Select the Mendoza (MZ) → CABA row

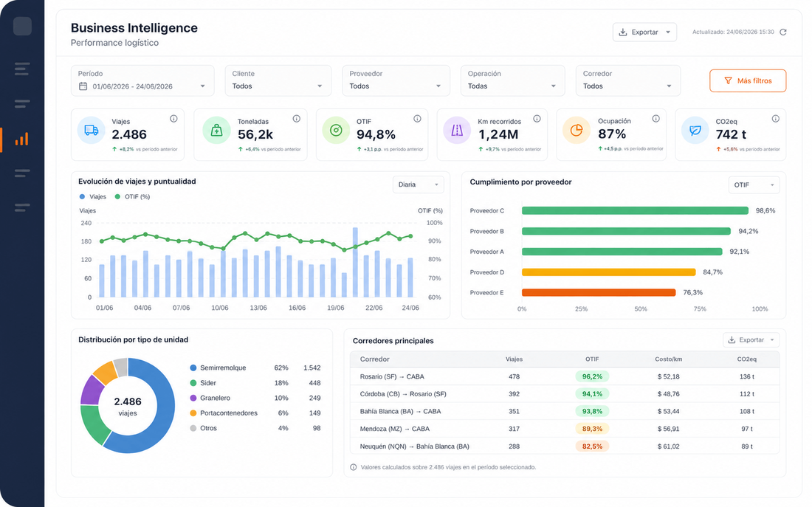coord(565,429)
